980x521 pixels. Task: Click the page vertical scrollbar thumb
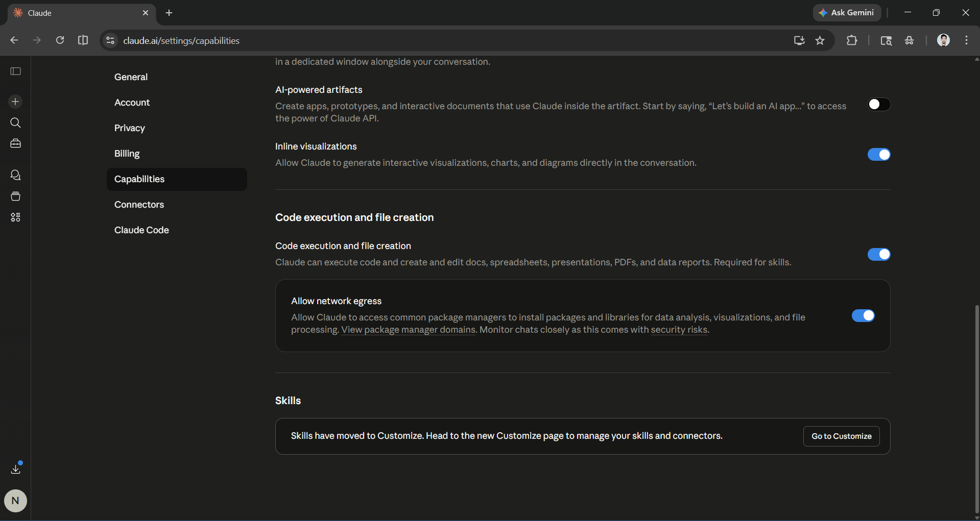[x=976, y=408]
